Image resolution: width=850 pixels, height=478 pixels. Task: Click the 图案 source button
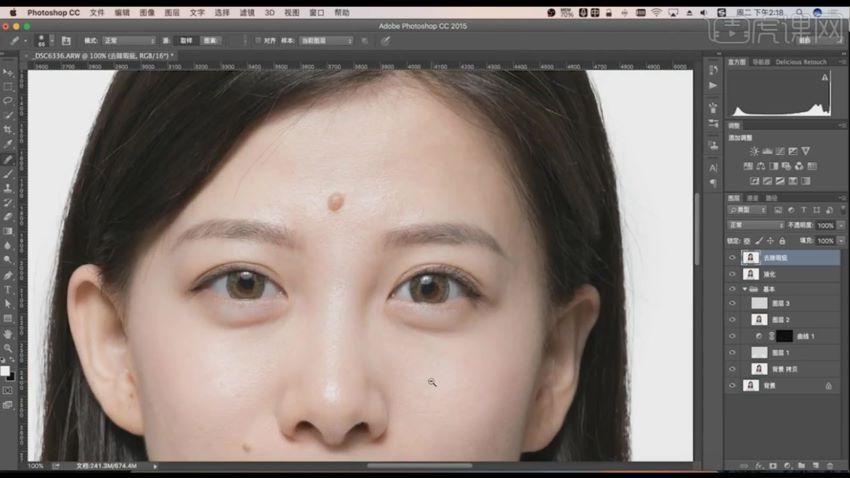tap(210, 41)
